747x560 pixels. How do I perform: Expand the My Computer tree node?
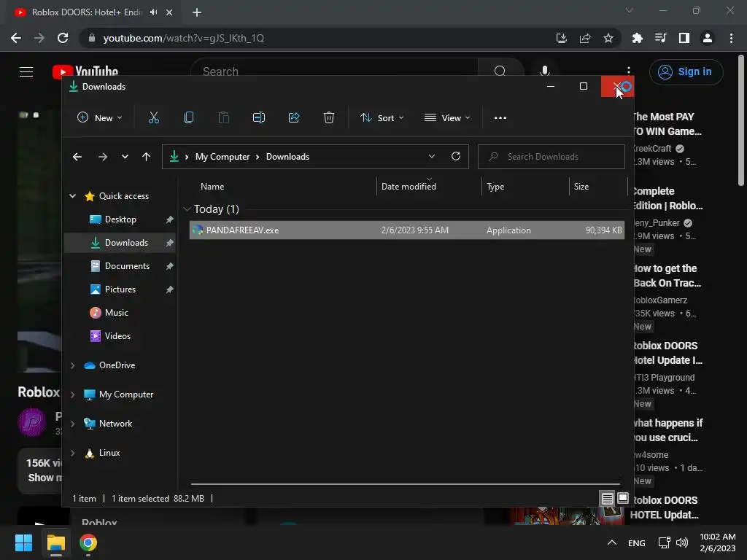pyautogui.click(x=72, y=394)
